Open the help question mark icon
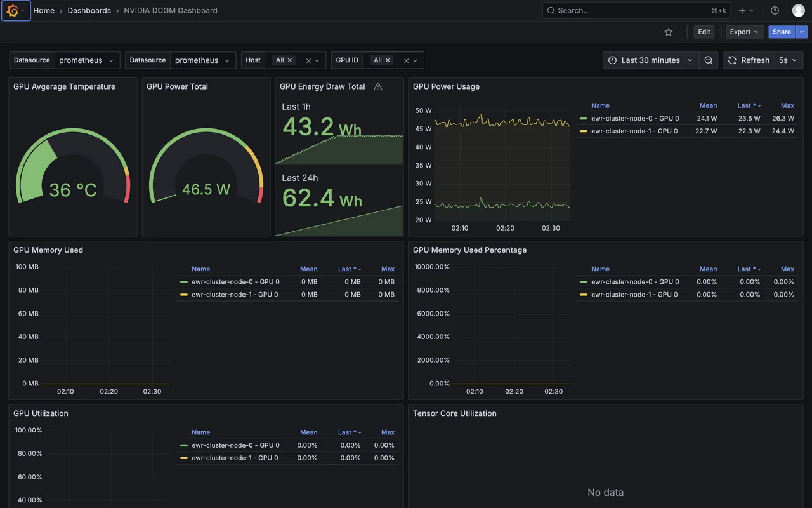812x508 pixels. click(775, 10)
